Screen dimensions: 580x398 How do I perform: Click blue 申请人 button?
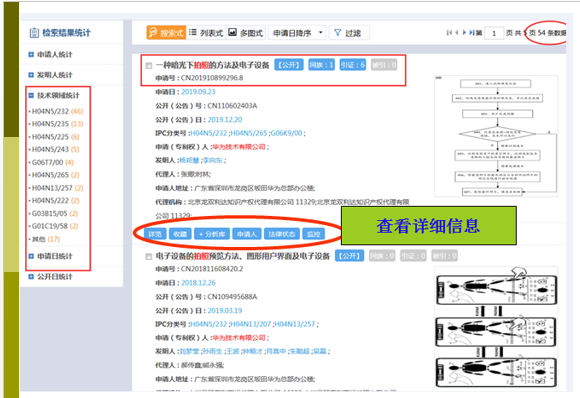pyautogui.click(x=247, y=234)
